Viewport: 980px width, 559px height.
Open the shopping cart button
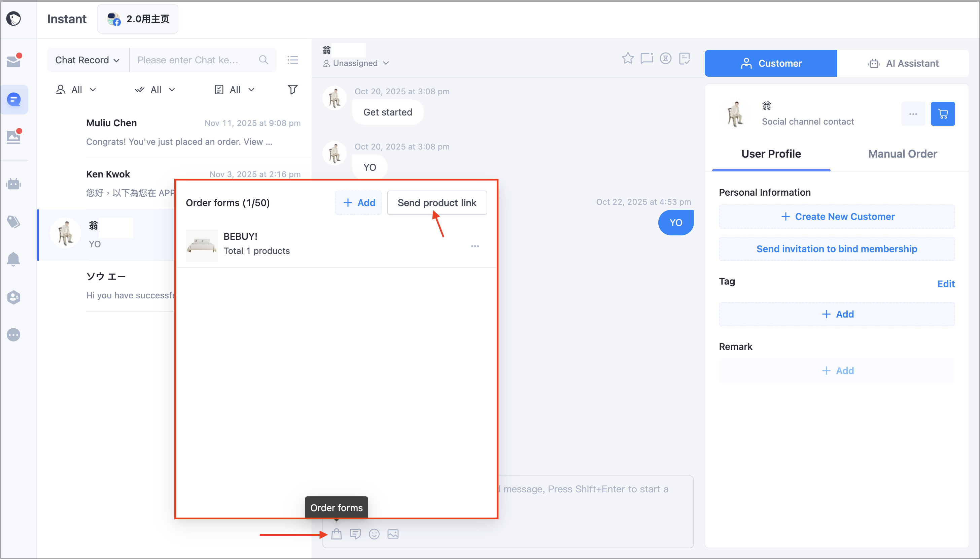[943, 113]
